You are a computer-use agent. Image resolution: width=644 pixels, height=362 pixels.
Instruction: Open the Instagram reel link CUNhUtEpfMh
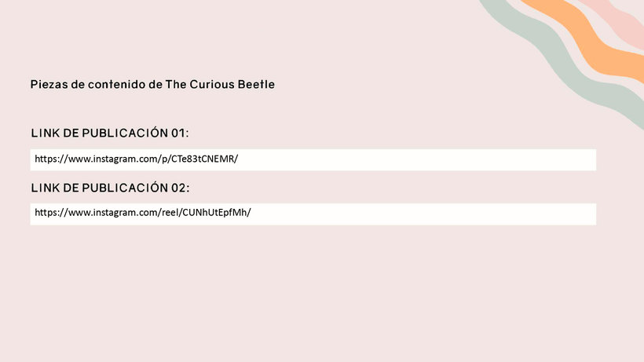(x=142, y=213)
